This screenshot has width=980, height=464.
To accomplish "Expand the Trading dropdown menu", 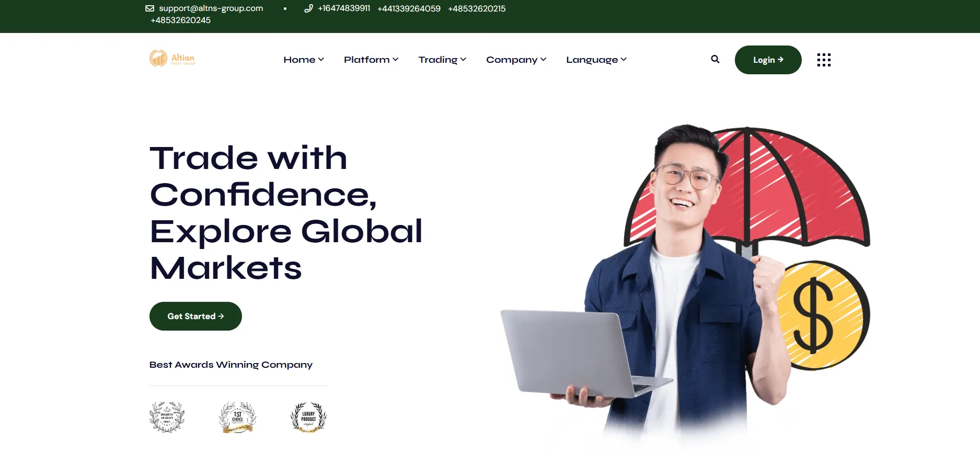I will coord(442,60).
